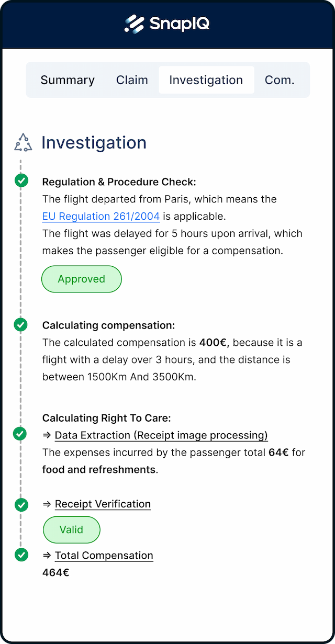Click the Investigation section heading
The height and width of the screenshot is (644, 335).
(x=94, y=143)
